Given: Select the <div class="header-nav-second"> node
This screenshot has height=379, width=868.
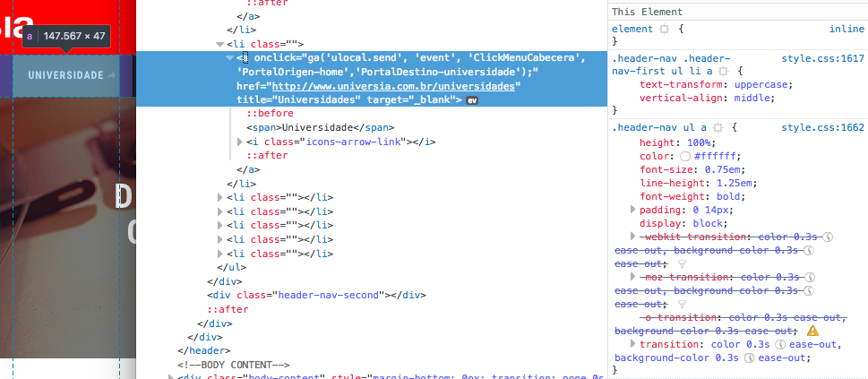Looking at the screenshot, I should click(316, 296).
